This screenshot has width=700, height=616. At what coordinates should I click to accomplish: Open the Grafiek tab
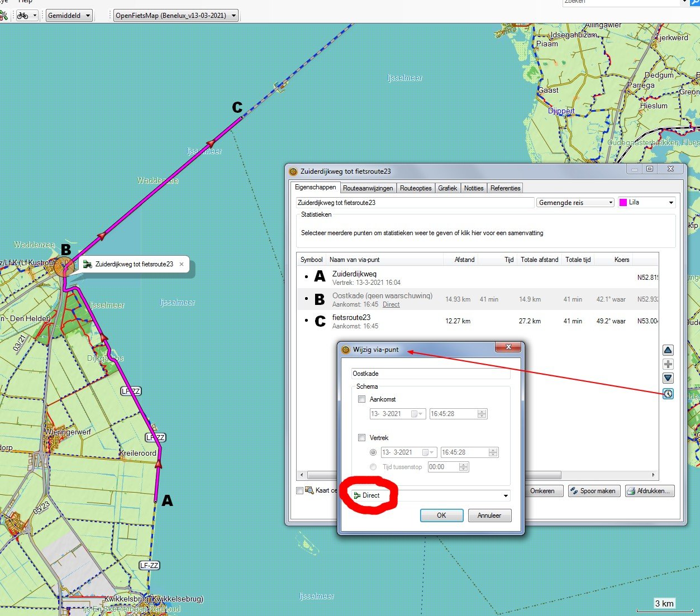447,188
